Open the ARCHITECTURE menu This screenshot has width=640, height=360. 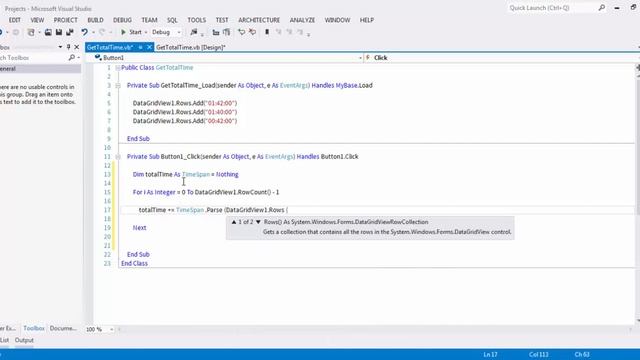click(x=259, y=20)
